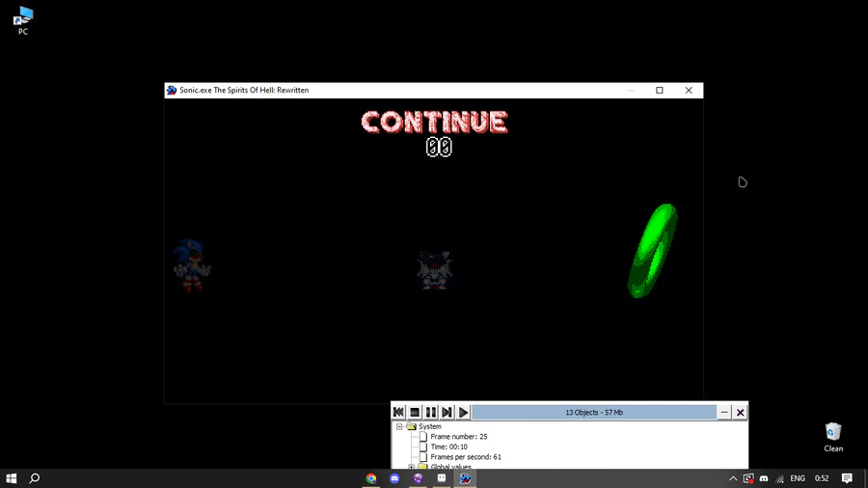Open the white square-face app on taskbar
This screenshot has width=868, height=488.
coord(441,478)
